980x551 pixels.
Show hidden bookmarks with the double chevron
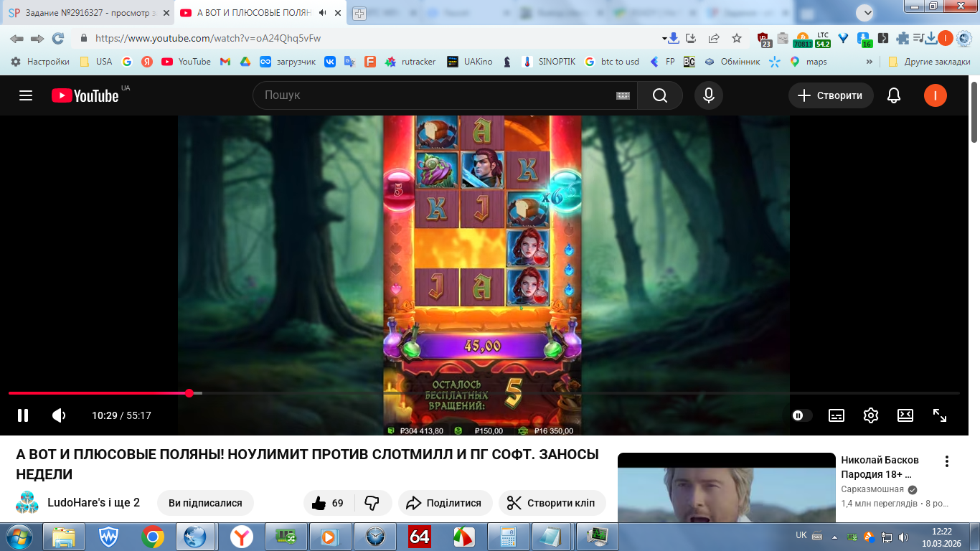click(870, 62)
